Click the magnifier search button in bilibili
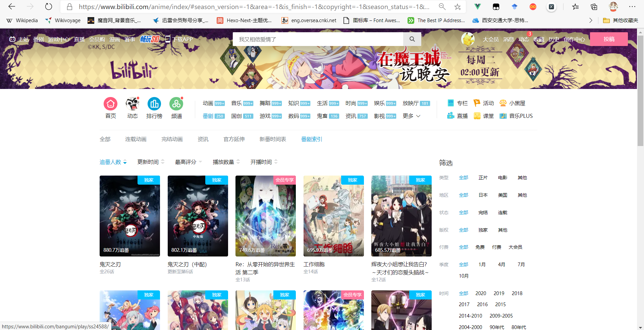The height and width of the screenshot is (330, 644). [x=412, y=39]
